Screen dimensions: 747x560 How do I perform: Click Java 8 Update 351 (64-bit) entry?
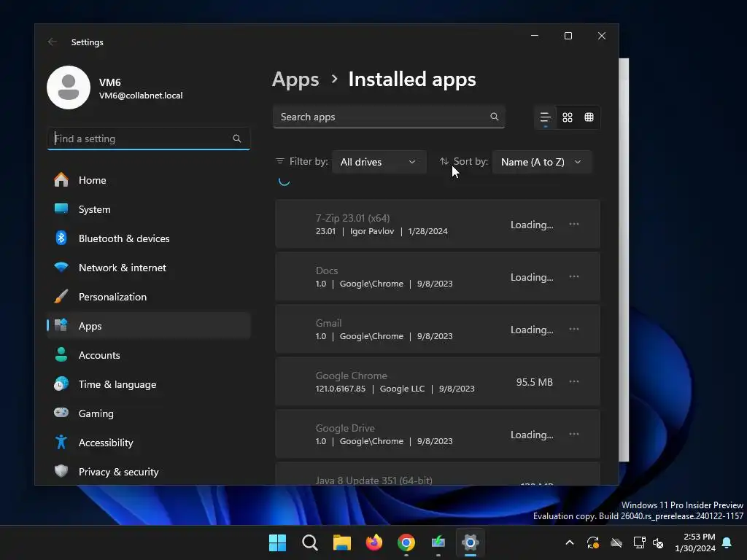[x=438, y=474]
